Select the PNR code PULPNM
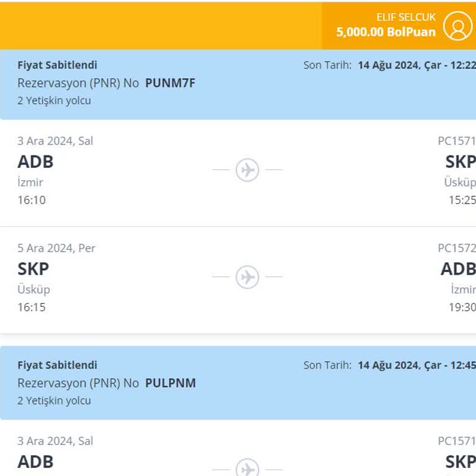The height and width of the screenshot is (476, 476). click(170, 383)
